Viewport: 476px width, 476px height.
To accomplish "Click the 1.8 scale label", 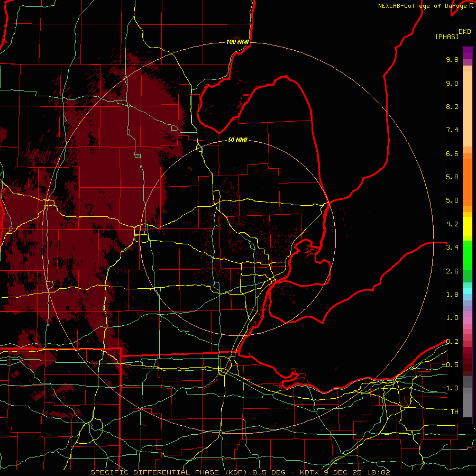I will click(x=452, y=295).
